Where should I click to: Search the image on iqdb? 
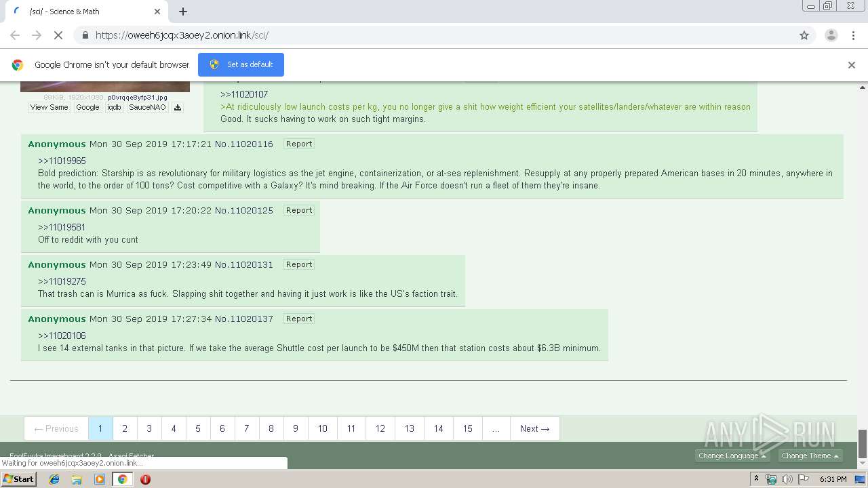coord(114,107)
